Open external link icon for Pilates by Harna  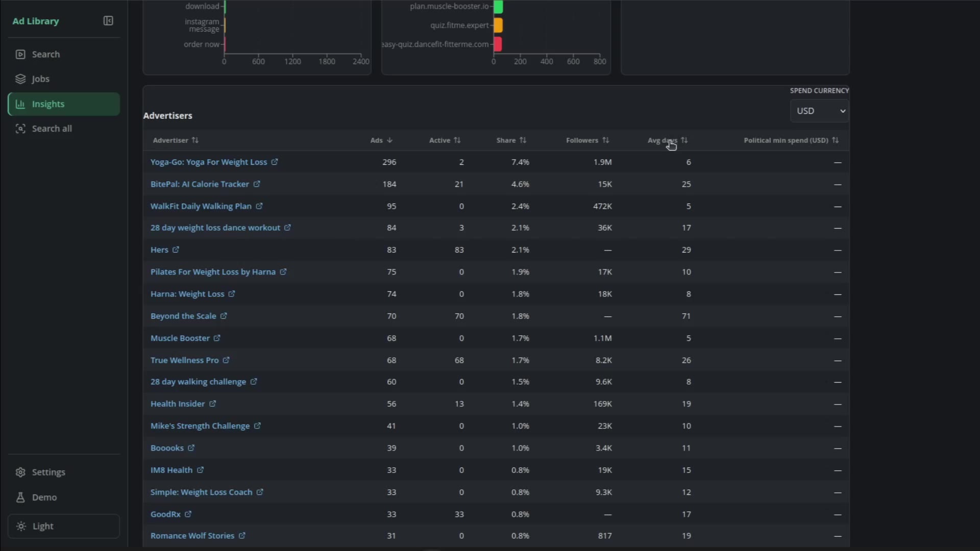click(283, 272)
